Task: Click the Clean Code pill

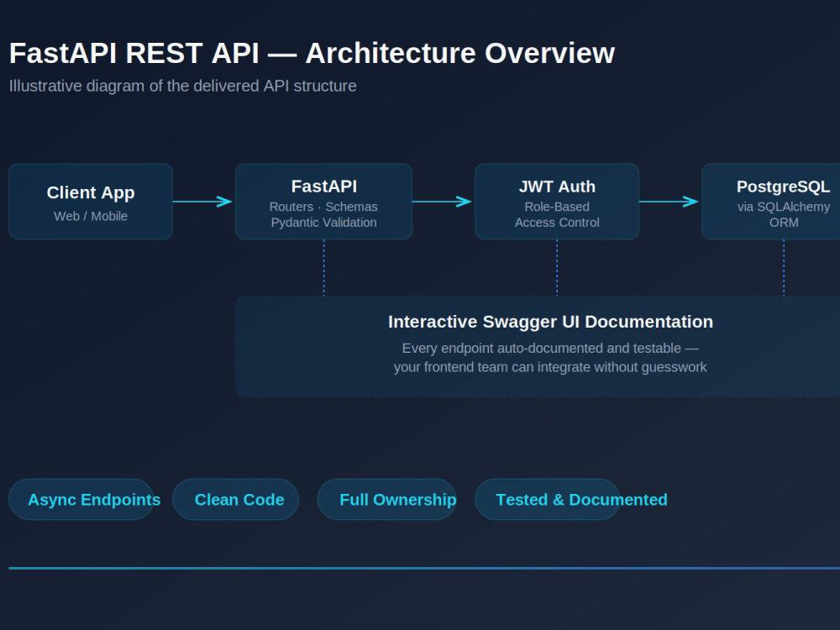Action: click(x=236, y=499)
